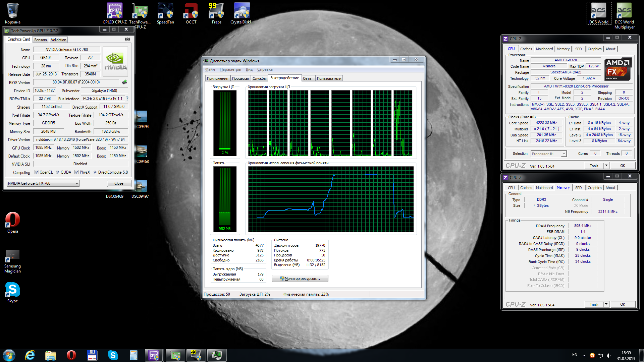Click the taskbar floppy disk save icon
This screenshot has width=644, height=362.
pos(92,355)
